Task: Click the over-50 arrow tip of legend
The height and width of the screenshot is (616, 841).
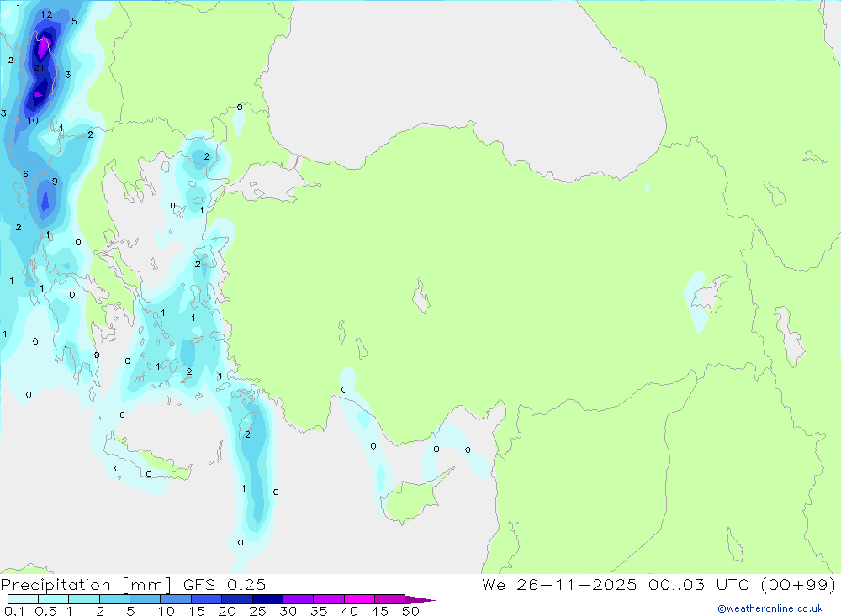Action: point(420,600)
